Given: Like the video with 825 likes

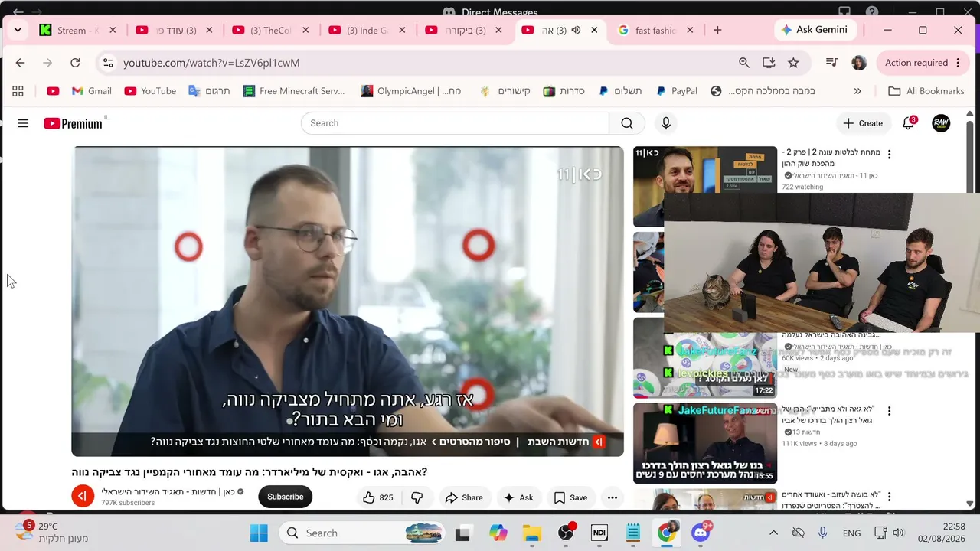Looking at the screenshot, I should pyautogui.click(x=378, y=497).
